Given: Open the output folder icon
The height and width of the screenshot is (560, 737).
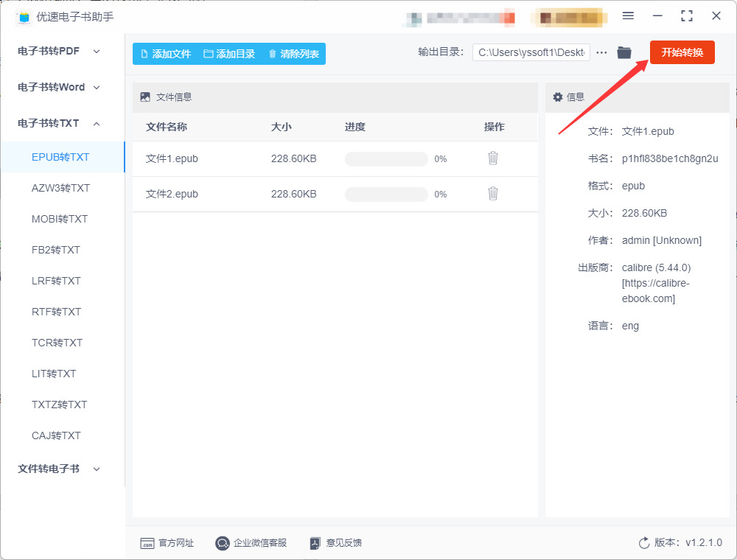Looking at the screenshot, I should (624, 52).
